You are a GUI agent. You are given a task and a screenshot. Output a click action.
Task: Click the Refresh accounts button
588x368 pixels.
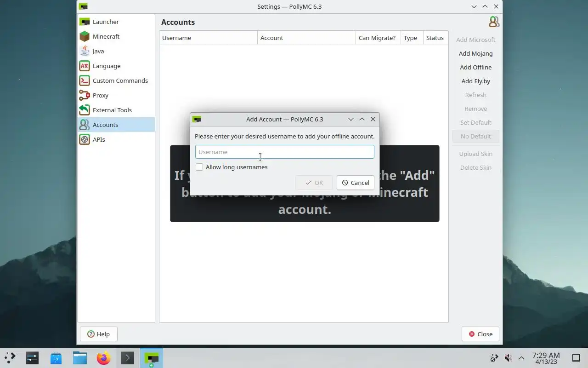pyautogui.click(x=475, y=95)
